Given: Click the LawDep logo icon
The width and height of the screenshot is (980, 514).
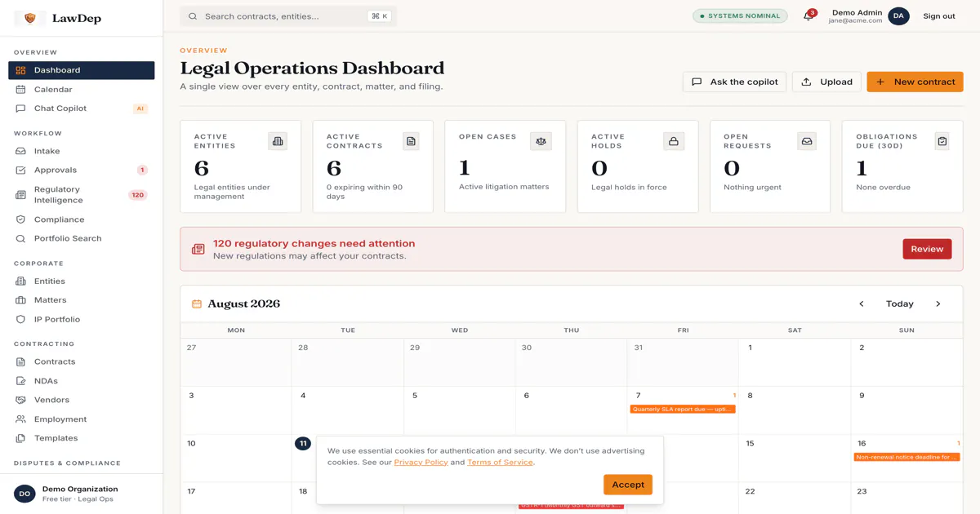Looking at the screenshot, I should tap(30, 18).
